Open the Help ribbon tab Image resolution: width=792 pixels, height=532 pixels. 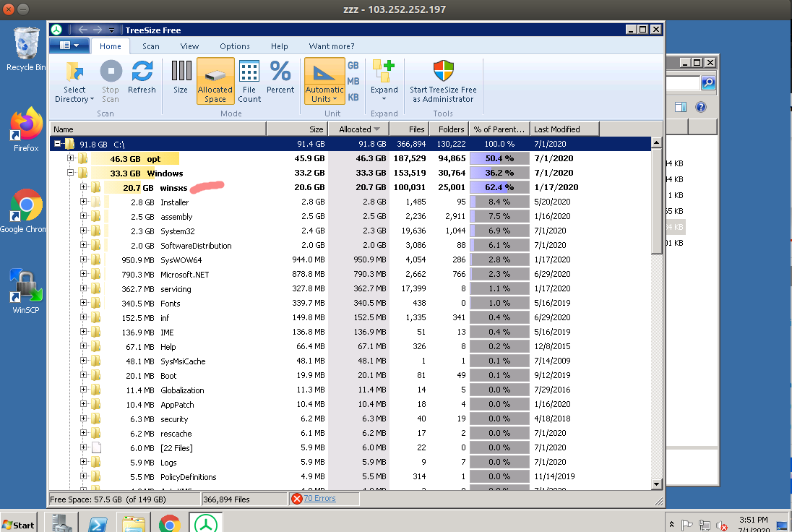[280, 46]
